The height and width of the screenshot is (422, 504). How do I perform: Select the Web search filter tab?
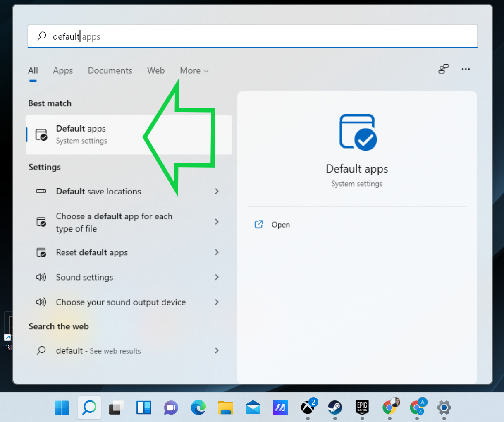[156, 71]
